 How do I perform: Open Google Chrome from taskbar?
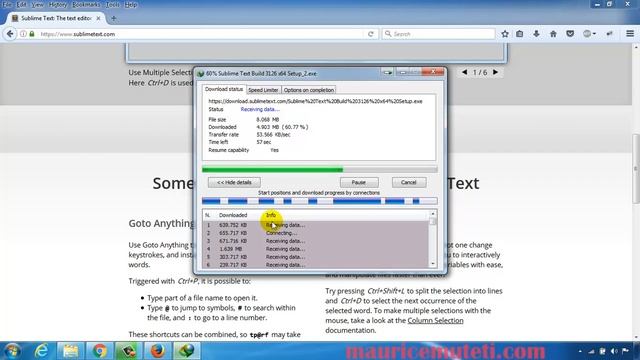click(x=99, y=351)
